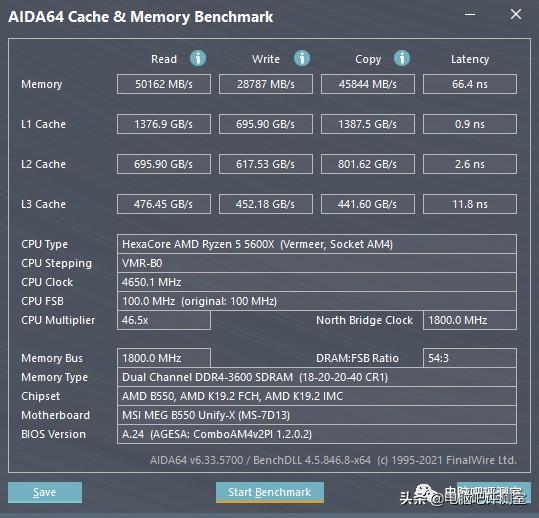The image size is (539, 518).
Task: Select Memory Write value 28787 MB/s
Action: [x=266, y=84]
